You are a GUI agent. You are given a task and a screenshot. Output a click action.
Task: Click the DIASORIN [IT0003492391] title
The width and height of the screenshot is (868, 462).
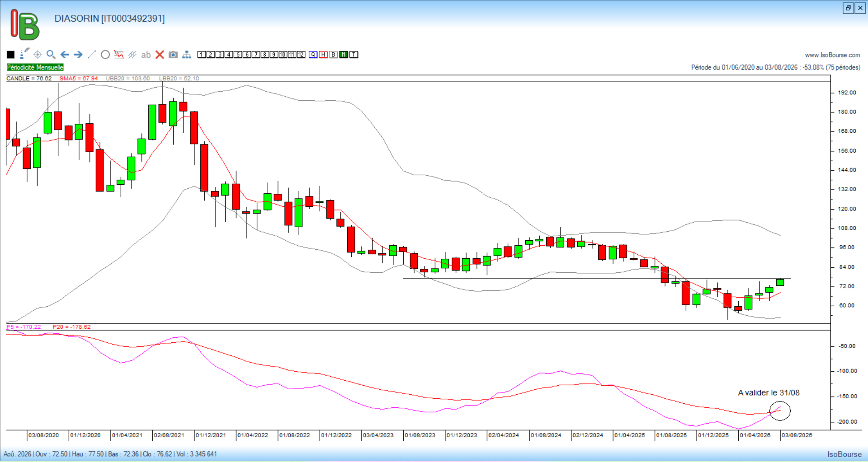point(109,19)
